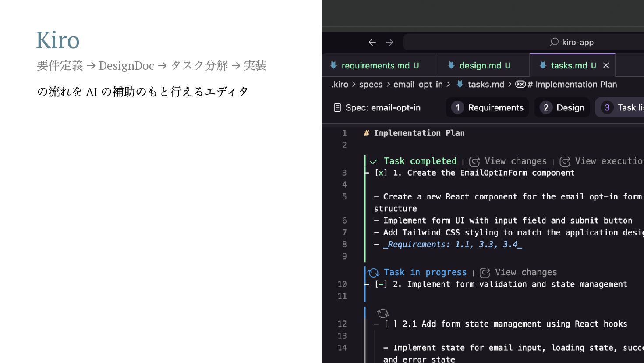The height and width of the screenshot is (363, 644).
Task: Switch to the requirements.md tab
Action: click(x=380, y=65)
